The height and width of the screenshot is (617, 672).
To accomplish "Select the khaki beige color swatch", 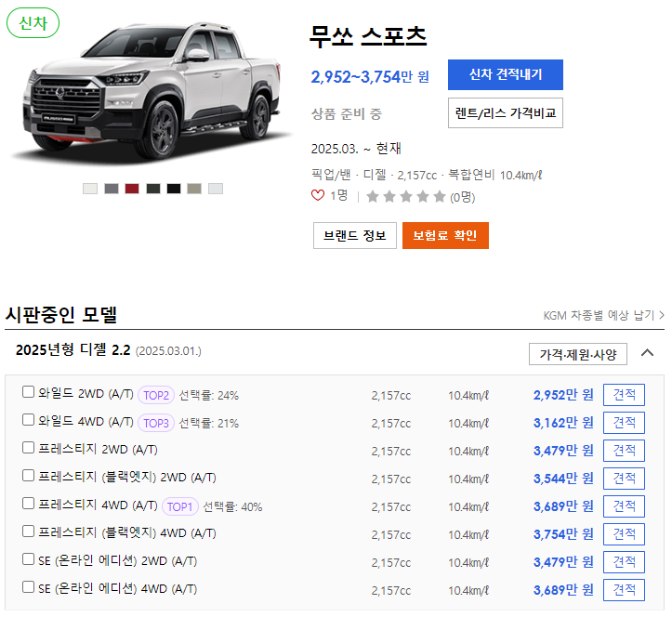I will coord(194,189).
